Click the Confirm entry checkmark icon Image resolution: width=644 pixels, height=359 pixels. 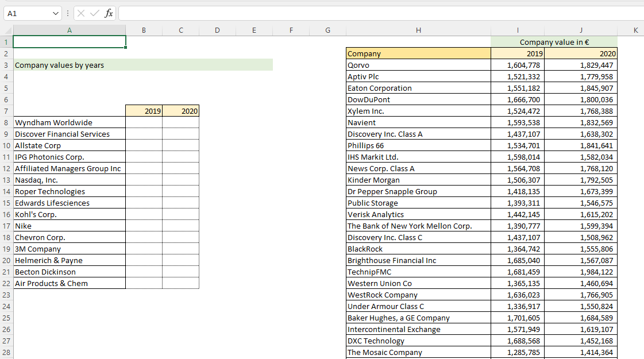coord(94,14)
